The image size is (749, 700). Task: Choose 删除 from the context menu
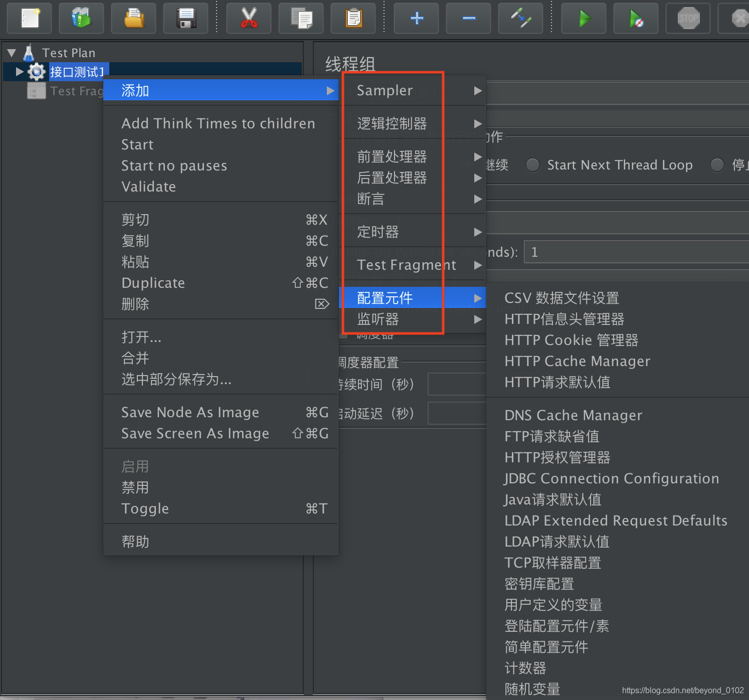click(x=221, y=304)
